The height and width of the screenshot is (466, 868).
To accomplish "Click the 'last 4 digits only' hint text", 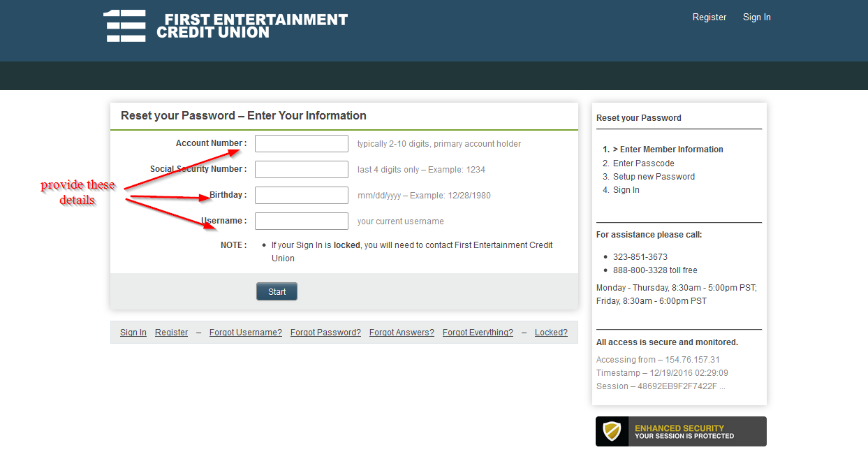I will point(421,170).
